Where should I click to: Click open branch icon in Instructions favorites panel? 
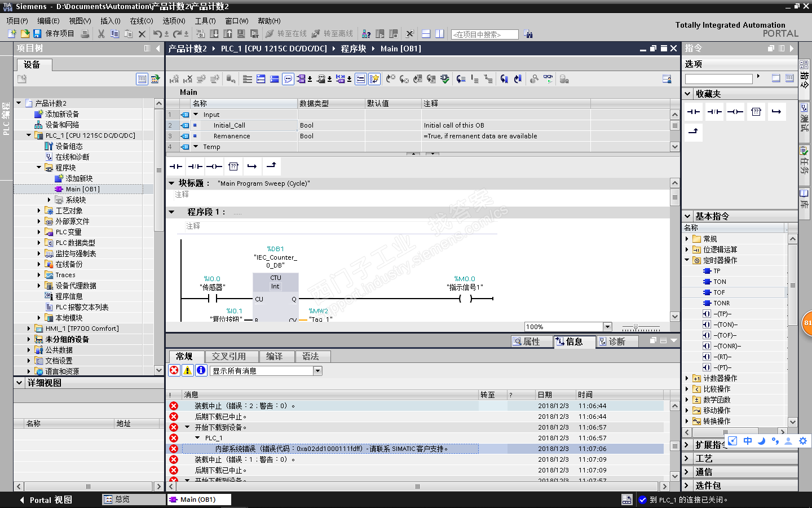click(x=776, y=112)
